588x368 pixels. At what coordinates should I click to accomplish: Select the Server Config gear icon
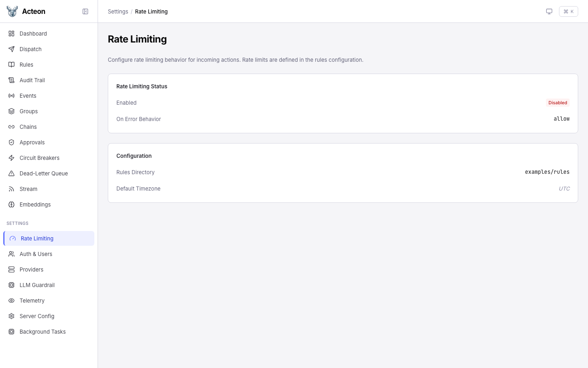11,316
